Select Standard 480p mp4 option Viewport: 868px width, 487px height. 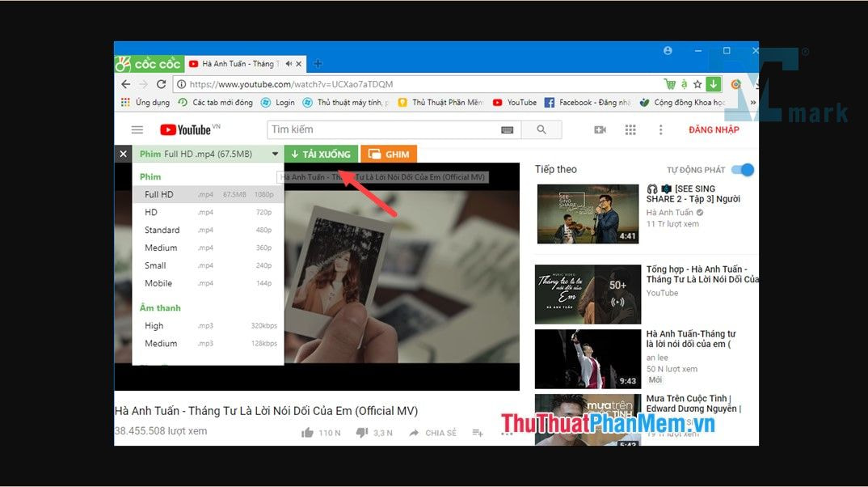coord(209,230)
